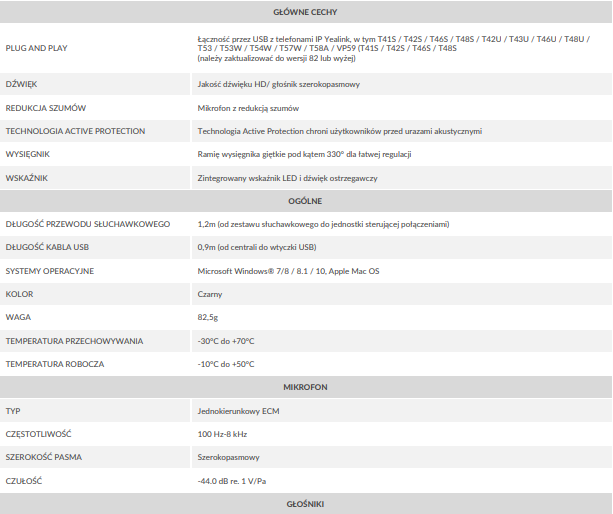Select the Jednokierunkowy ECM microphone type
613x514 pixels.
coord(238,411)
